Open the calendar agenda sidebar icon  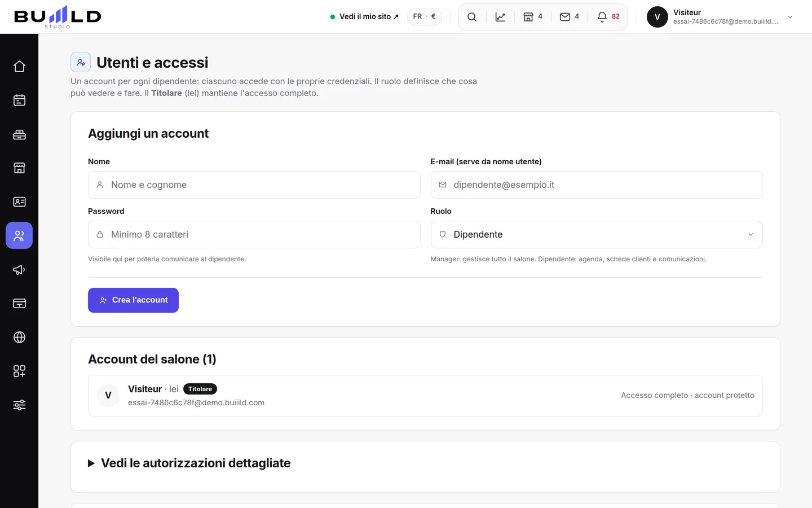[x=19, y=100]
